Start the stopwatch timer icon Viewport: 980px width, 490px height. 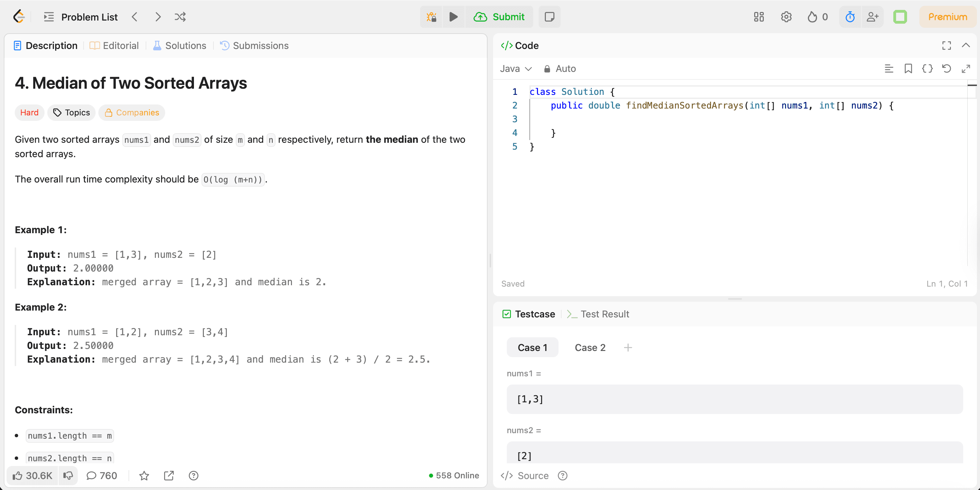point(850,17)
